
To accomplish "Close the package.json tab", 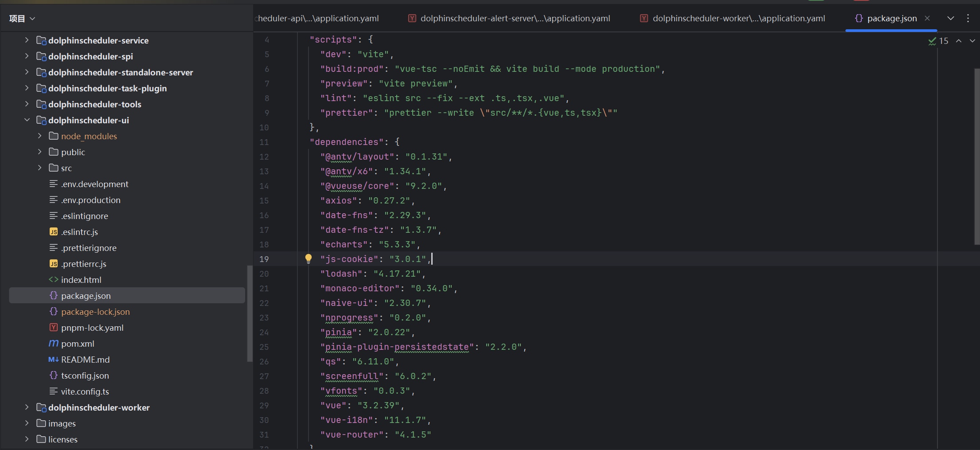I will click(927, 18).
